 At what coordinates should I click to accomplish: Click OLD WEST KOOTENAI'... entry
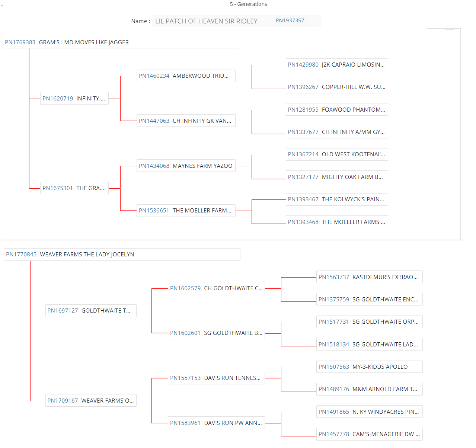pyautogui.click(x=336, y=154)
